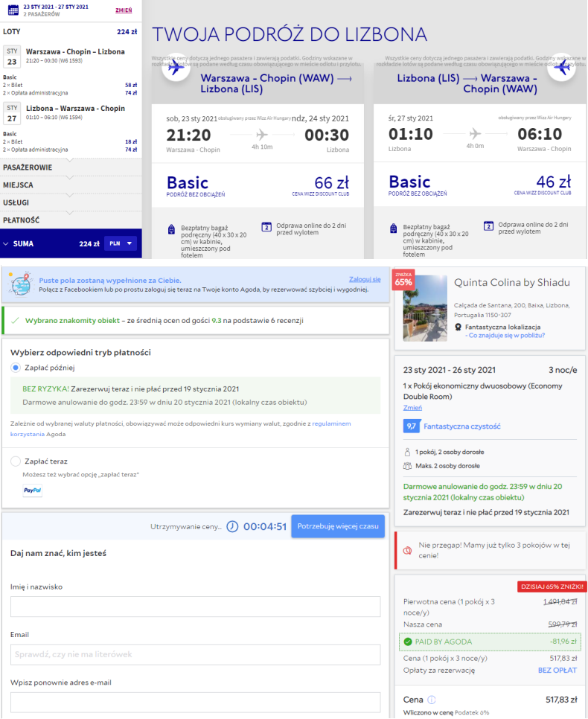Click the 'Zaloguj się' login link
This screenshot has height=719, width=588.
click(x=365, y=279)
